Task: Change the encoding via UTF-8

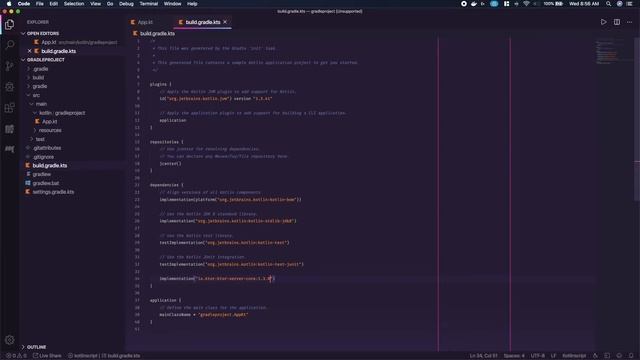Action: 538,356
